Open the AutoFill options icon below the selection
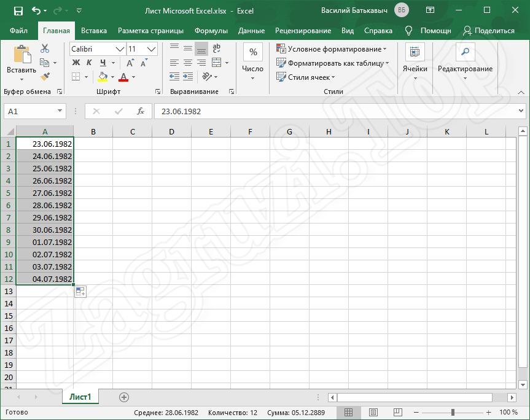This screenshot has height=420, width=530. tap(80, 292)
